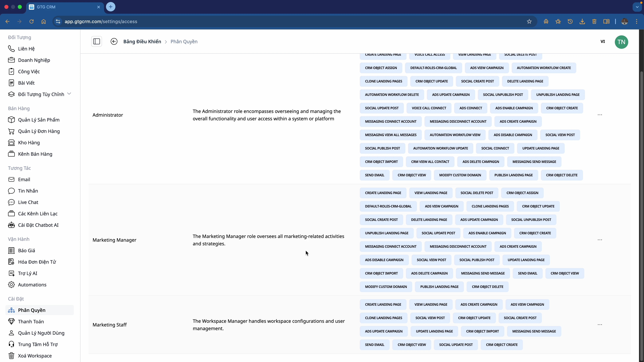Image resolution: width=644 pixels, height=362 pixels.
Task: Expand Đối Tượng Tùy Chỉnh chevron
Action: tap(69, 94)
